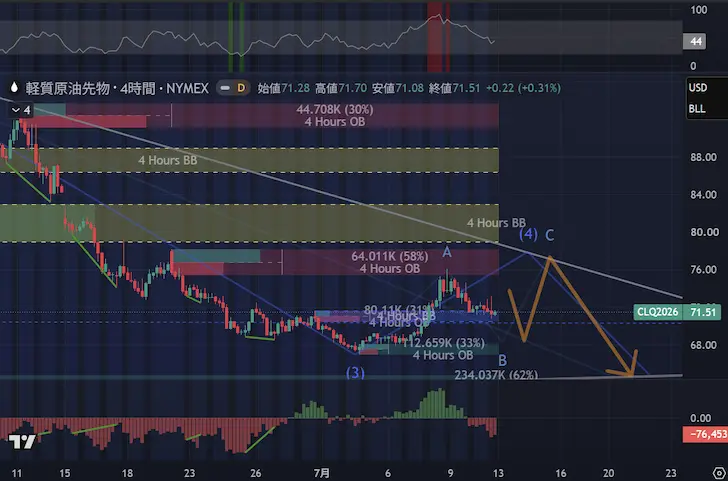Click the 13 date axis label
728x481 pixels.
tap(498, 474)
